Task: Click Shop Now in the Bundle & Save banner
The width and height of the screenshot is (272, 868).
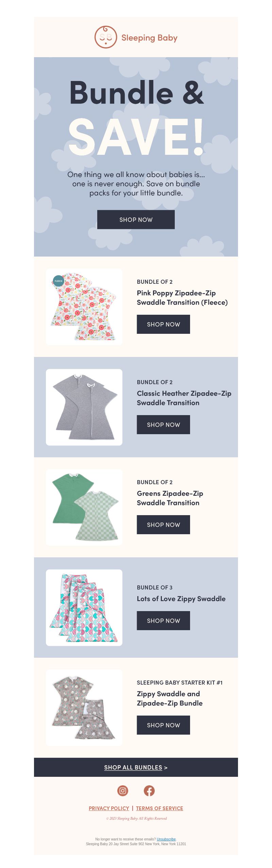Action: (136, 219)
